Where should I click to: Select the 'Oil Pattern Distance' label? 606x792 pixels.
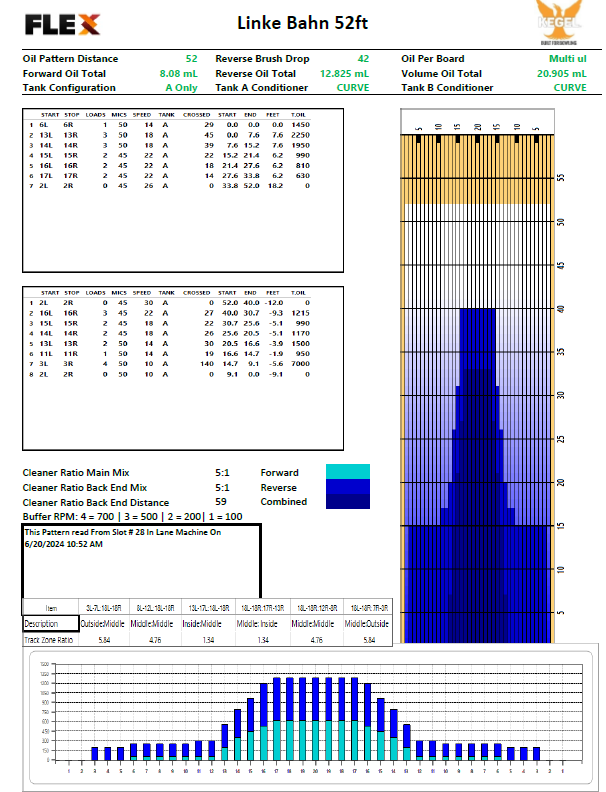pyautogui.click(x=70, y=59)
